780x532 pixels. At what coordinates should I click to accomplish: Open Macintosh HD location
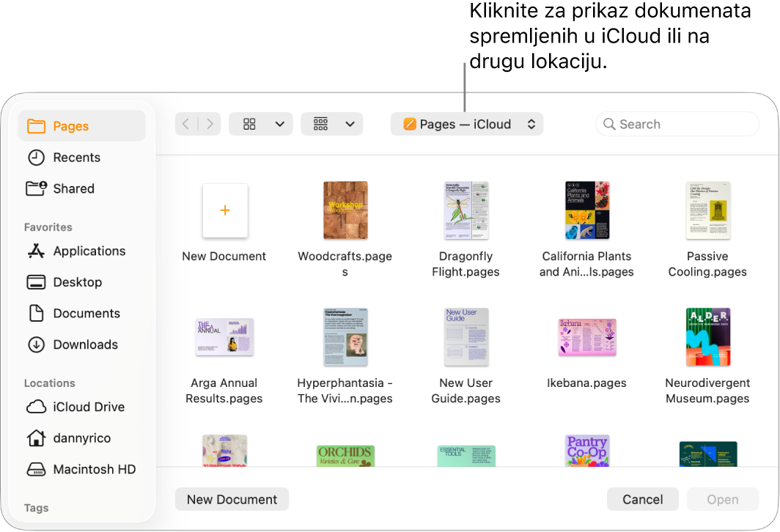[x=91, y=469]
